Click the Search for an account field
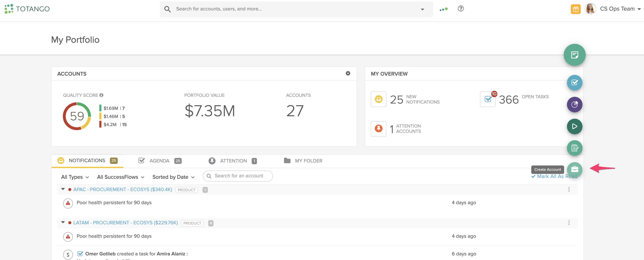 click(238, 176)
